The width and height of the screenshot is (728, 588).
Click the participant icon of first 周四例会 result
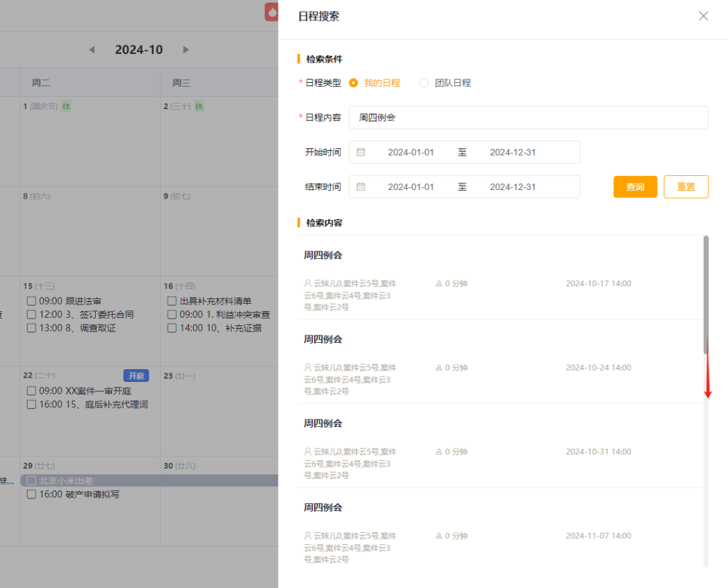coord(308,284)
